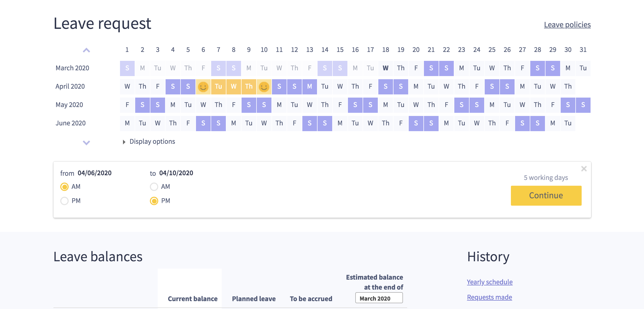Select AM for the from date
The width and height of the screenshot is (644, 309).
click(64, 187)
